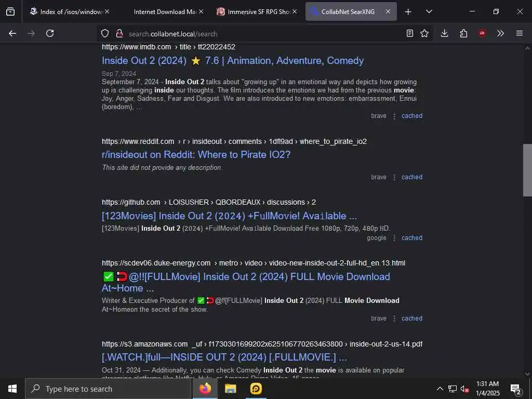The image size is (532, 399).
Task: Click the https://s3.amazonaws.com URL text
Action: (x=144, y=344)
